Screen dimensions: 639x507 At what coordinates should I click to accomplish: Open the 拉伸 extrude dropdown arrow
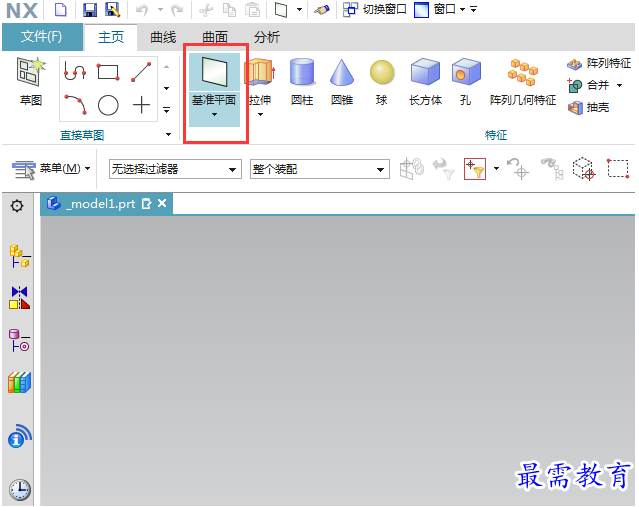coord(260,115)
